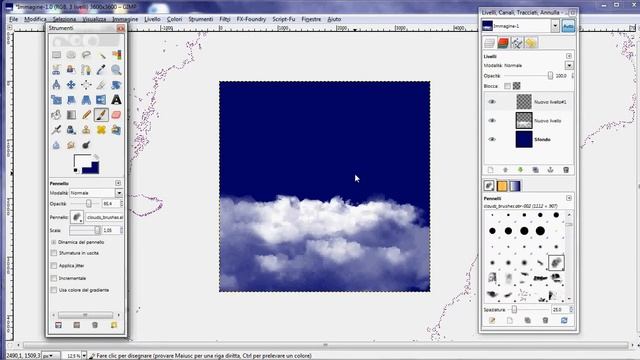The image size is (640, 360).
Task: Hide the Nuovo livello layer
Action: (x=492, y=120)
